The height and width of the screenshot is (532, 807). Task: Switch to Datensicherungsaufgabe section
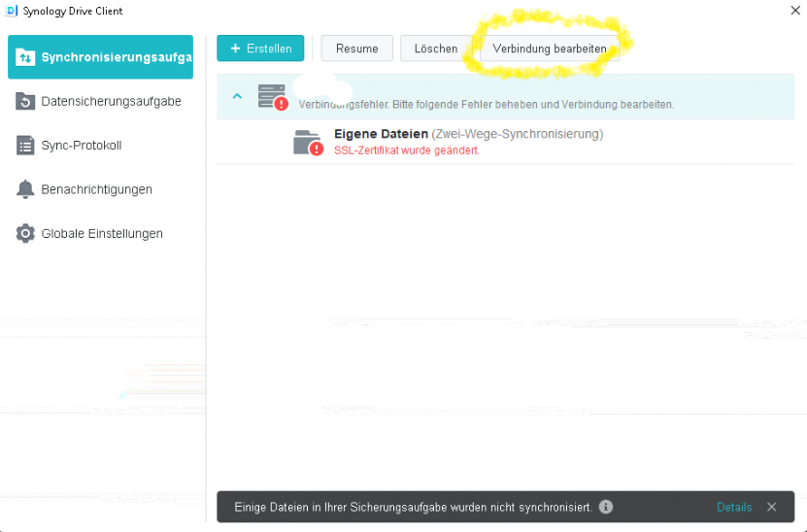(x=111, y=101)
